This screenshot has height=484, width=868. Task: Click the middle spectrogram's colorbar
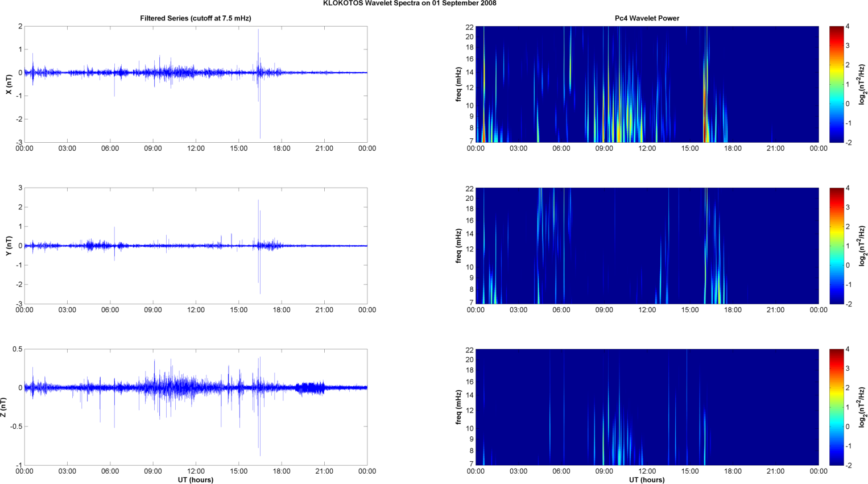point(836,246)
